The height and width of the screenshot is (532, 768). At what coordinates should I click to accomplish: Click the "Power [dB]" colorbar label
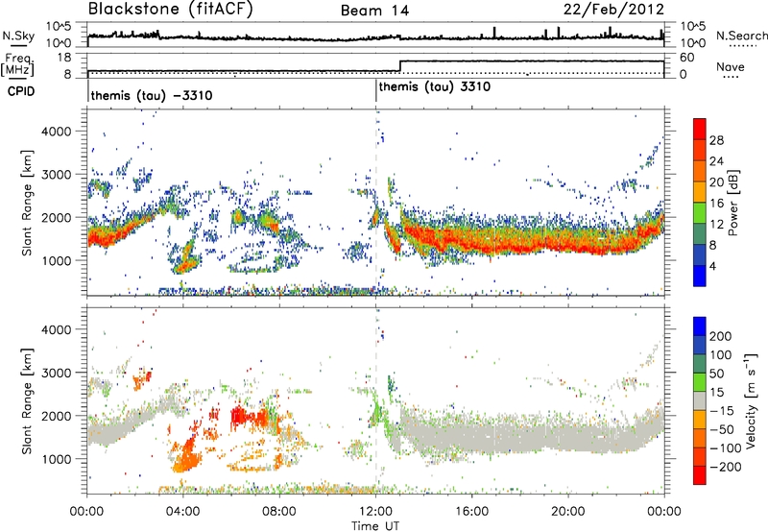[733, 203]
